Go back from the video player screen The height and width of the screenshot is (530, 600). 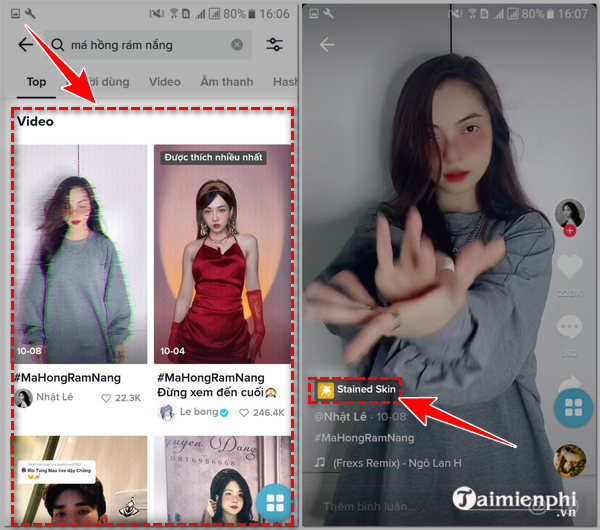pos(327,45)
